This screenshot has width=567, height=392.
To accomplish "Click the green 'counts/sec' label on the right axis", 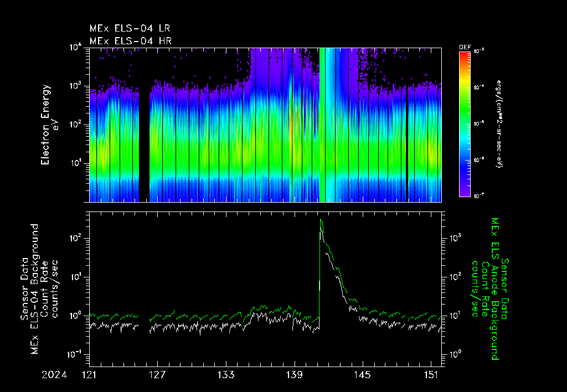I will (475, 289).
